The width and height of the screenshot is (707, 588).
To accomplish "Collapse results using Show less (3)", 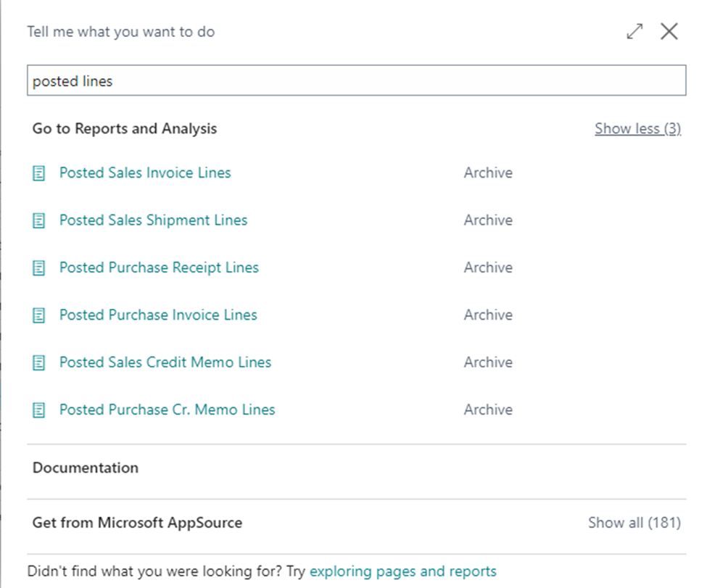I will click(x=637, y=128).
